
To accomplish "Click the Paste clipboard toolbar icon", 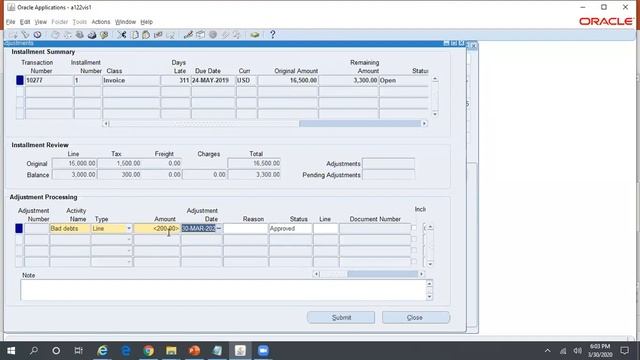I will 146,35.
